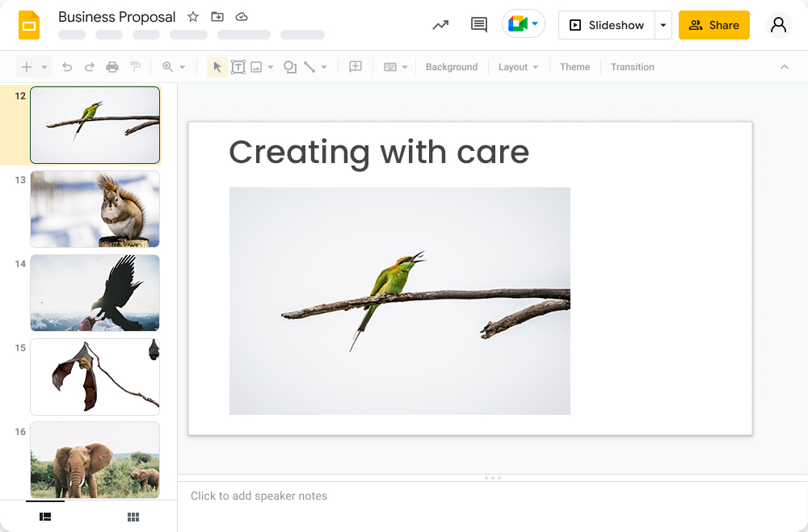808x532 pixels.
Task: Select the Shape tool
Action: pos(290,67)
